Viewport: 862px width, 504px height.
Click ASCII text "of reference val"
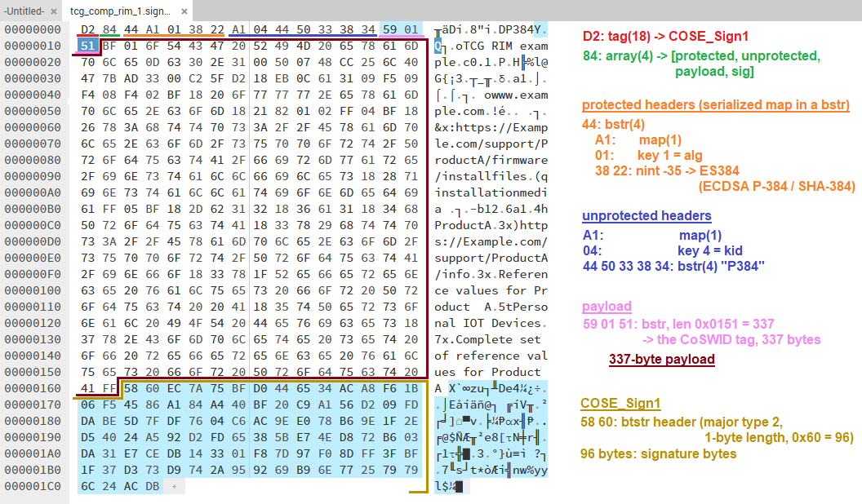(491, 356)
